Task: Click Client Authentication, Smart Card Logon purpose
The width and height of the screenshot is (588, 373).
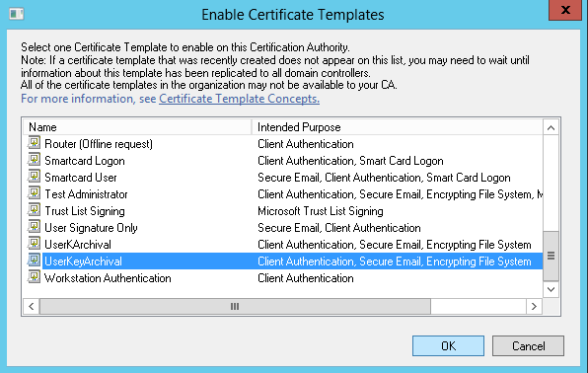Action: (x=350, y=161)
